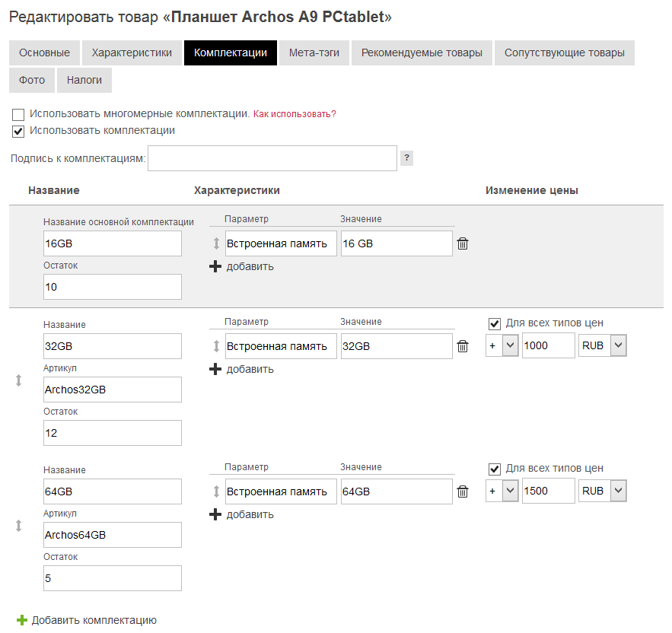Uncheck 'Использовать комплектации' checkbox
The height and width of the screenshot is (633, 672).
coord(19,131)
